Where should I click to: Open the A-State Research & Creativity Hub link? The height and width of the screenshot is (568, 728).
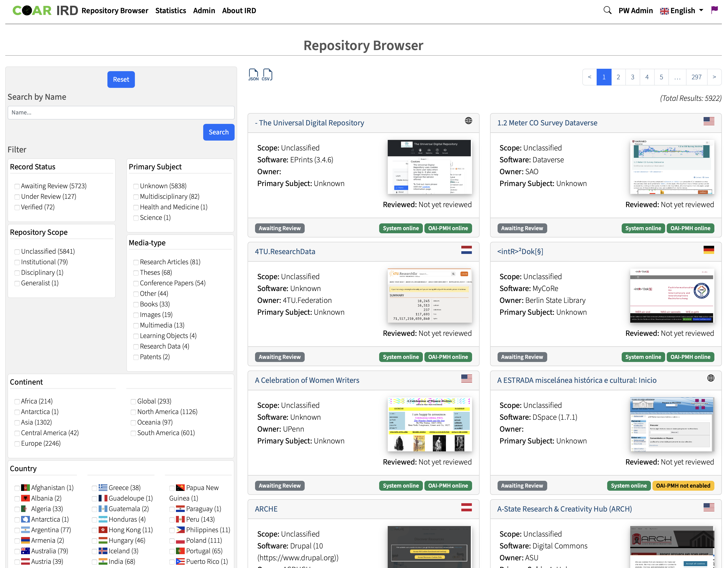(564, 509)
